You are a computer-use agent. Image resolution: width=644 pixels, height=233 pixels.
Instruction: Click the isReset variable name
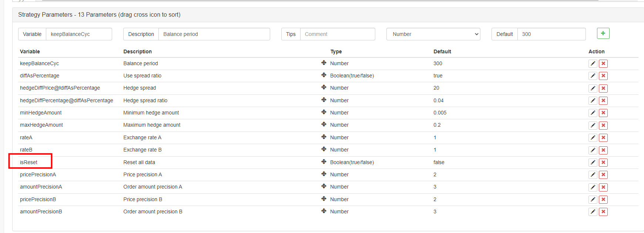tap(29, 162)
